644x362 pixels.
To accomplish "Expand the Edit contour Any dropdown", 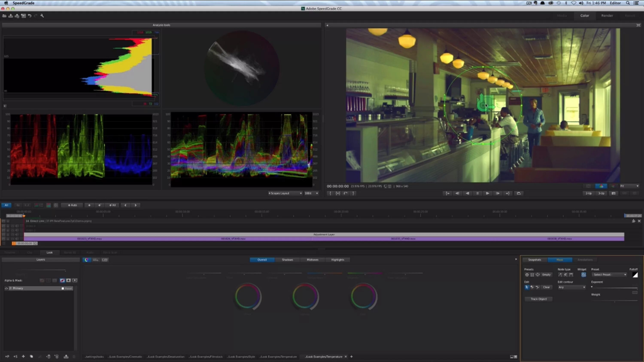I will click(x=572, y=287).
